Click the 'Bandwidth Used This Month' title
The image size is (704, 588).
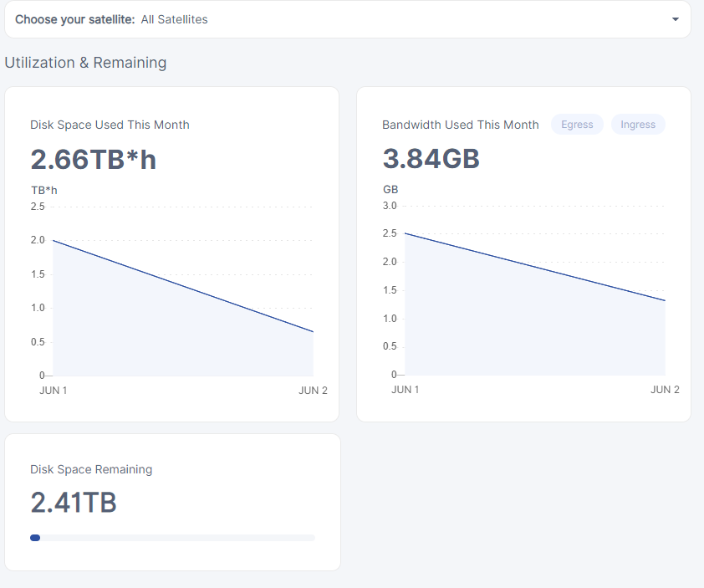click(460, 125)
